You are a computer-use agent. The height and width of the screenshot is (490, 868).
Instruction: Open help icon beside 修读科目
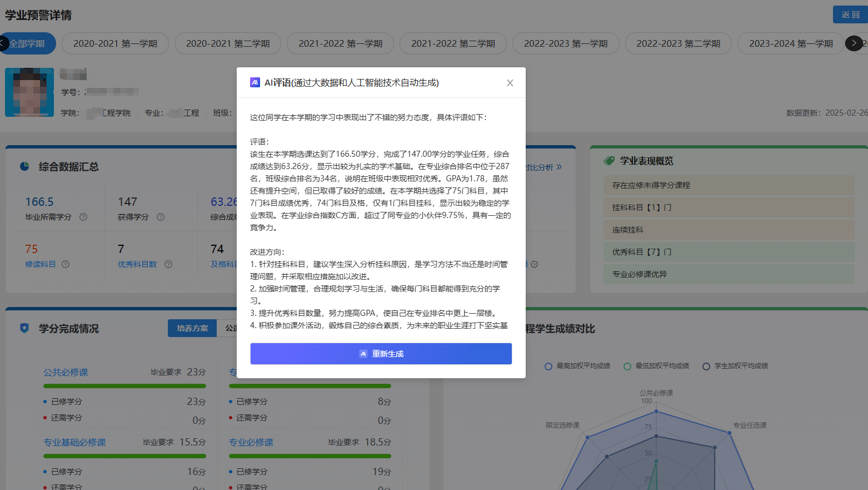(66, 264)
